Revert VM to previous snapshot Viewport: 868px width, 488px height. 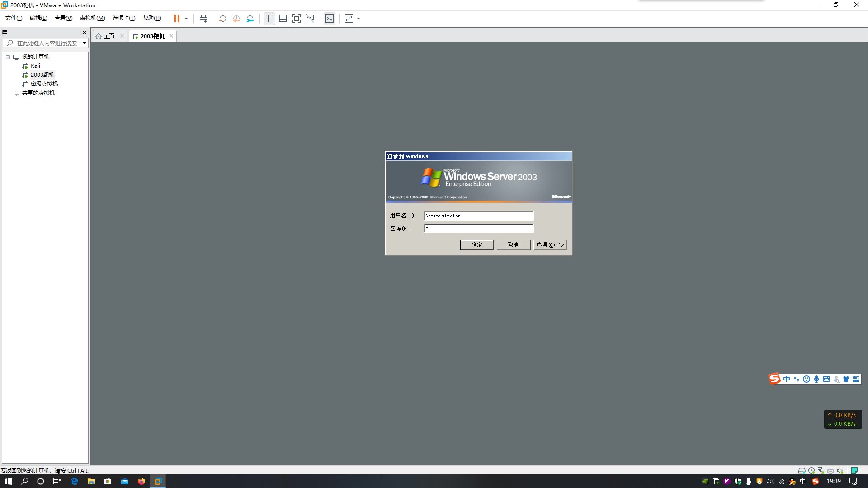click(x=236, y=19)
